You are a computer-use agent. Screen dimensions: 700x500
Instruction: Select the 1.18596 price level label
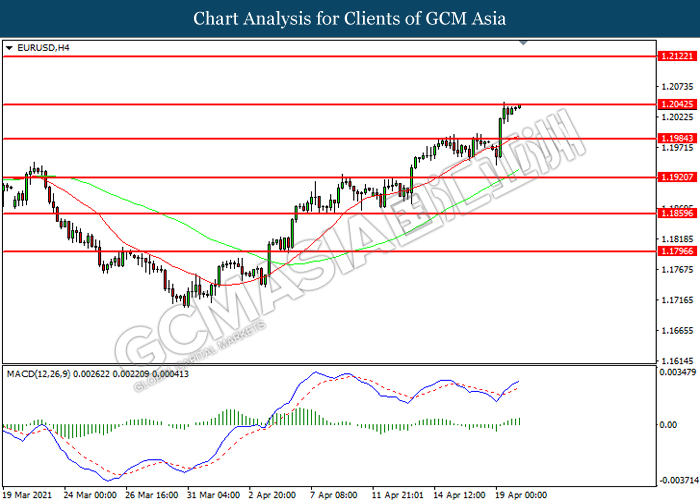pyautogui.click(x=677, y=213)
